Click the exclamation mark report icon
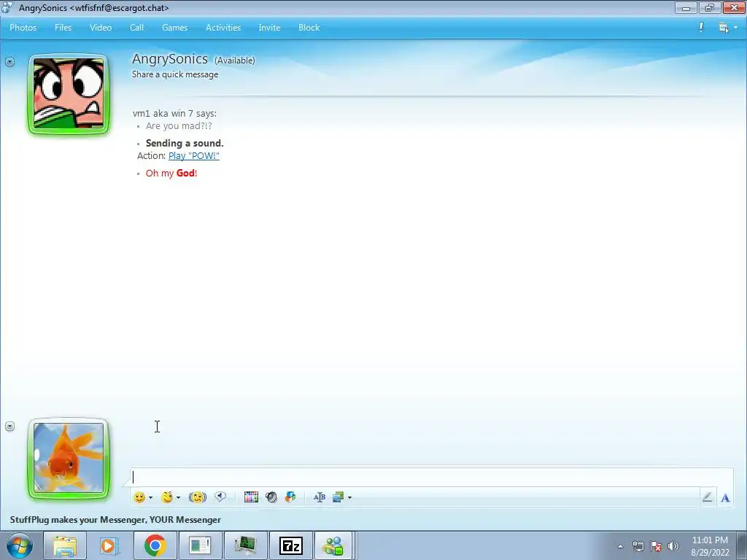The height and width of the screenshot is (560, 747). (x=701, y=27)
